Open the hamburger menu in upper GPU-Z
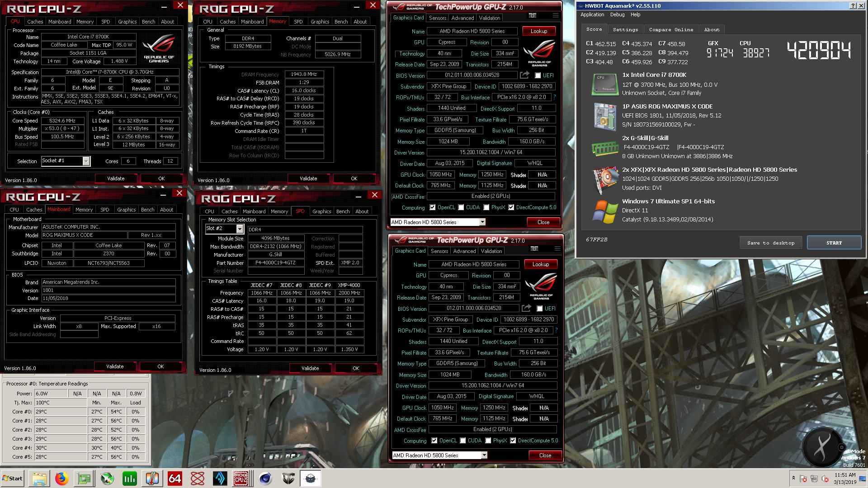This screenshot has height=488, width=868. [556, 15]
